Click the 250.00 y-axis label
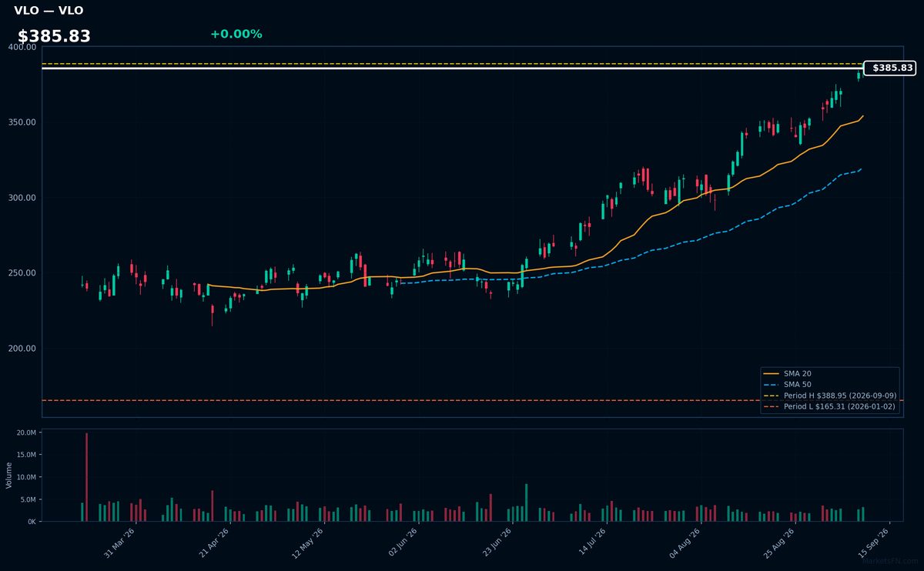Viewport: 924px width, 571px height. (22, 273)
